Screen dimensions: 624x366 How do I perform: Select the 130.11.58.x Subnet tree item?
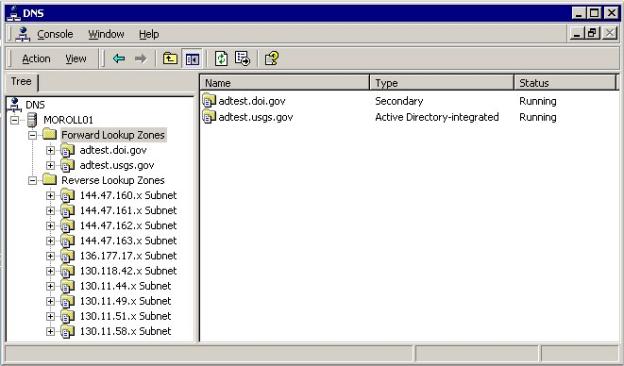pos(125,331)
